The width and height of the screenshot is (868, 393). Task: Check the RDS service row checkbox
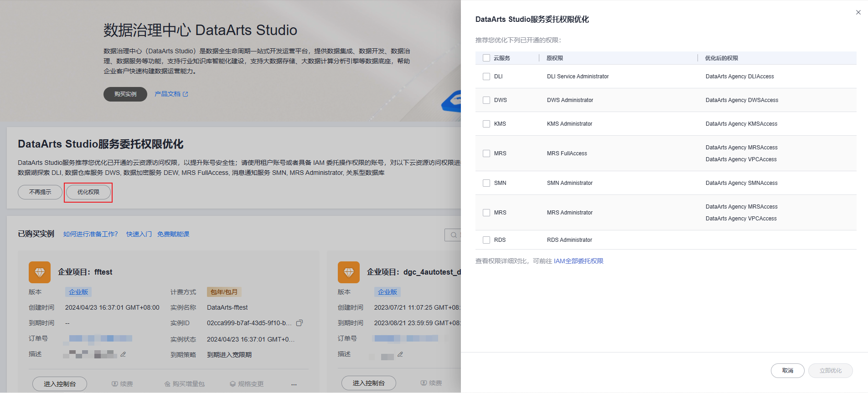[x=486, y=240]
